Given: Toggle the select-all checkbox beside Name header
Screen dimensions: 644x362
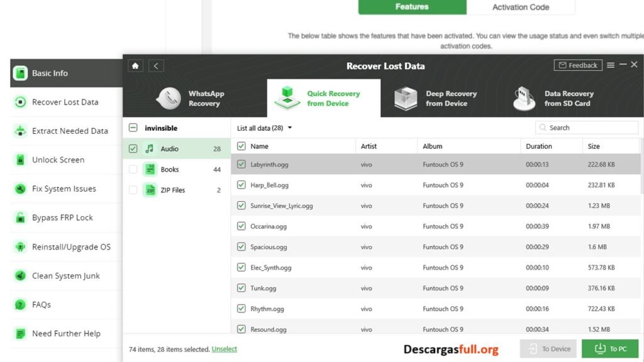Looking at the screenshot, I should 241,146.
